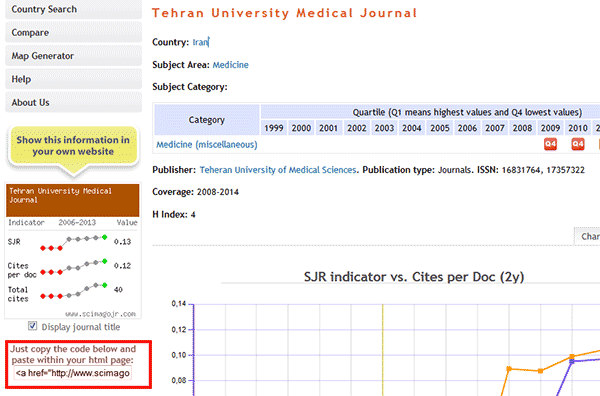600x396 pixels.
Task: Click the Show this information bubble
Action: pos(73,146)
